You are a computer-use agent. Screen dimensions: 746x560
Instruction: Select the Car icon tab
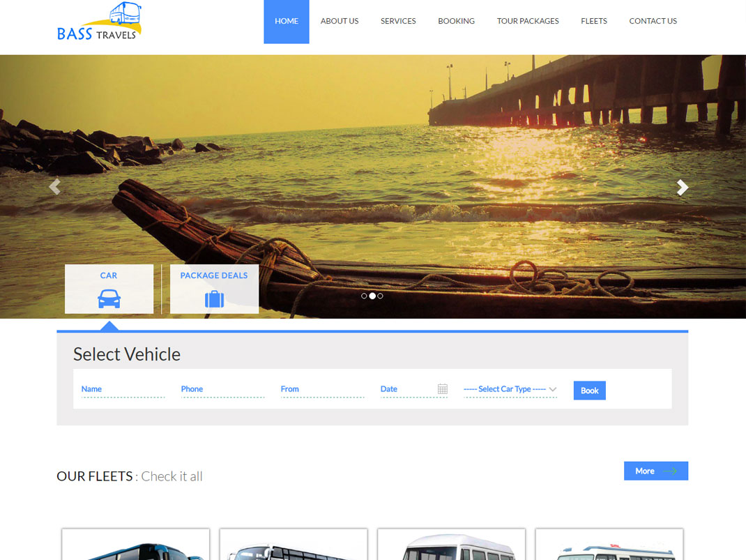pos(109,298)
